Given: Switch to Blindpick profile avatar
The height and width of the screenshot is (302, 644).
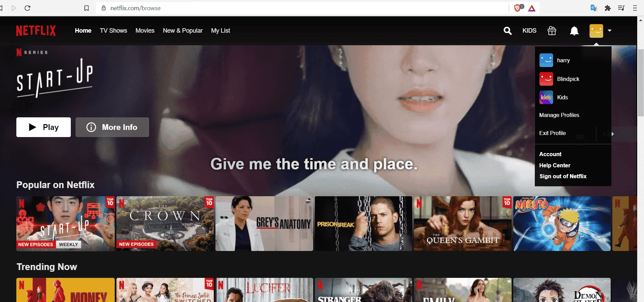Looking at the screenshot, I should coord(546,79).
